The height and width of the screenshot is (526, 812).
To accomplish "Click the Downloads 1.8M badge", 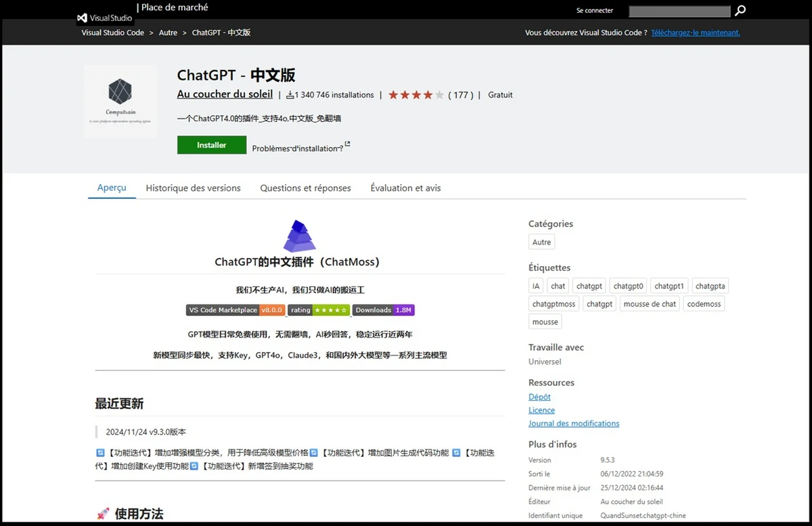I will (x=383, y=310).
